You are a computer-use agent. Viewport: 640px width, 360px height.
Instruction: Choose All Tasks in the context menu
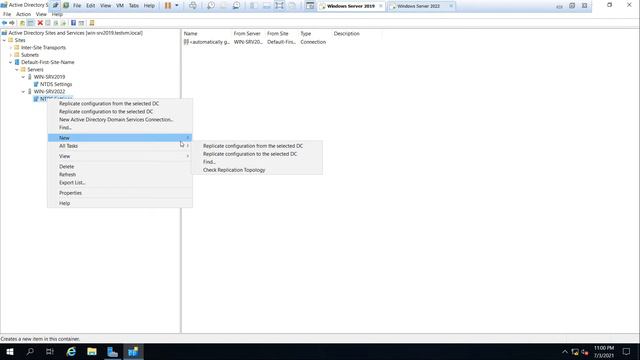[120, 146]
